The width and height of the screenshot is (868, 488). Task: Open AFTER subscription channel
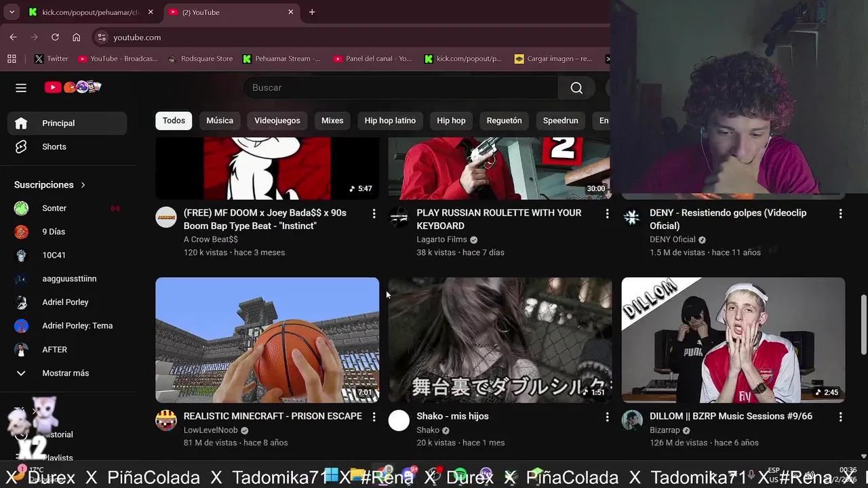(67, 350)
